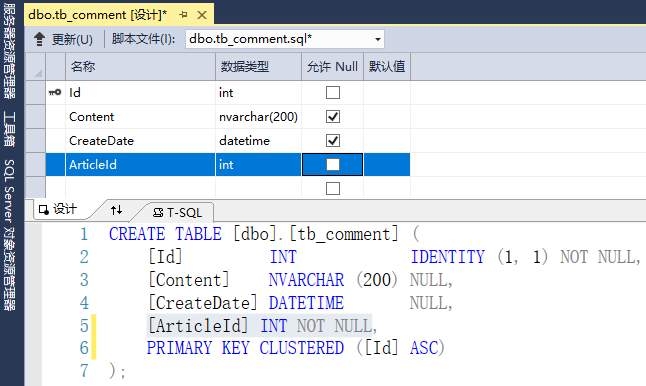The width and height of the screenshot is (646, 386).
Task: Open 服务器资源管理器 side panel tab
Action: pyautogui.click(x=9, y=51)
